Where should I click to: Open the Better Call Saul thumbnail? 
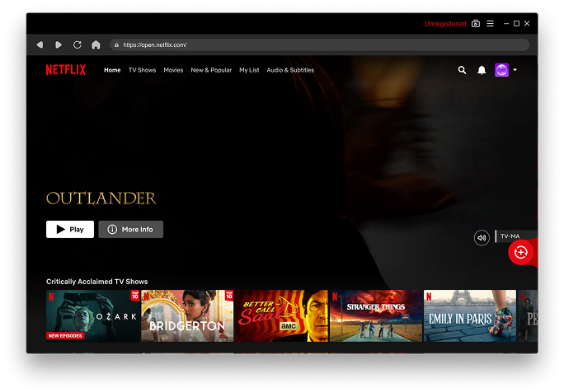[x=282, y=316]
